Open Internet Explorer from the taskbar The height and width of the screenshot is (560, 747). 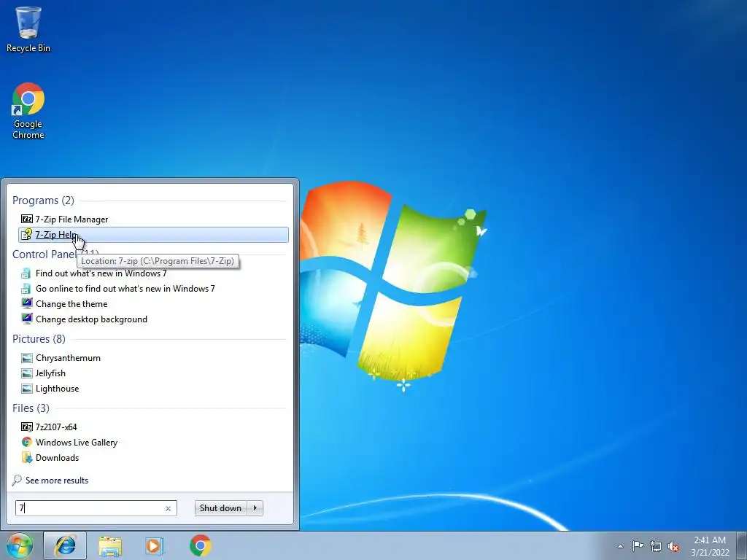65,545
